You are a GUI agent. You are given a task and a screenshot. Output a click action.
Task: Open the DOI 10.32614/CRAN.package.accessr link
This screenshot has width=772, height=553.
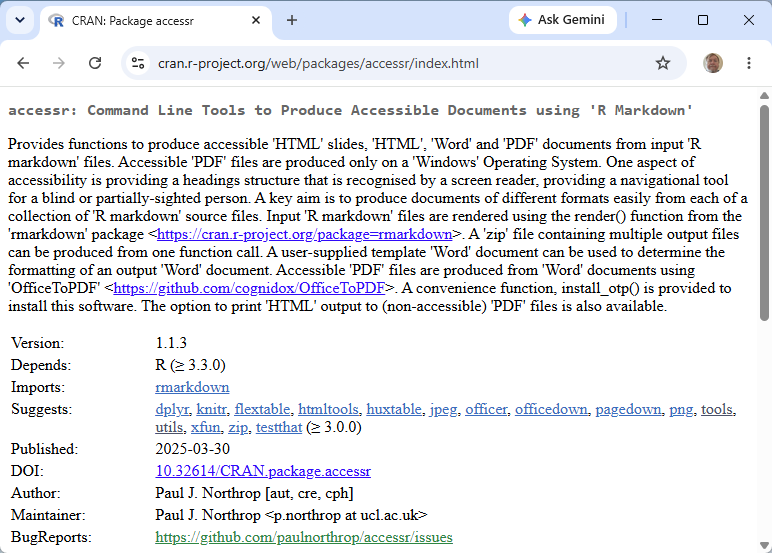263,471
